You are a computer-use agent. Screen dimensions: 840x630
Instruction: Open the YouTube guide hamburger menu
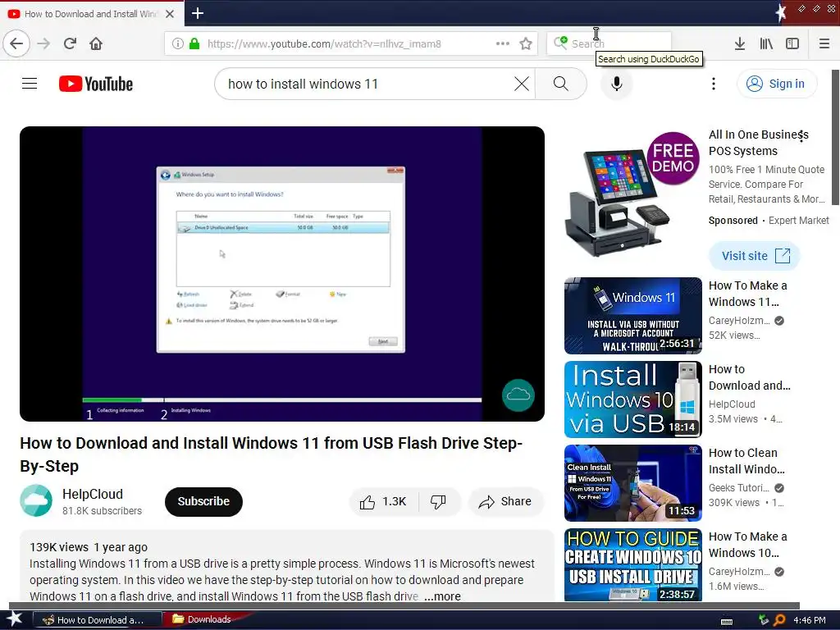click(30, 84)
